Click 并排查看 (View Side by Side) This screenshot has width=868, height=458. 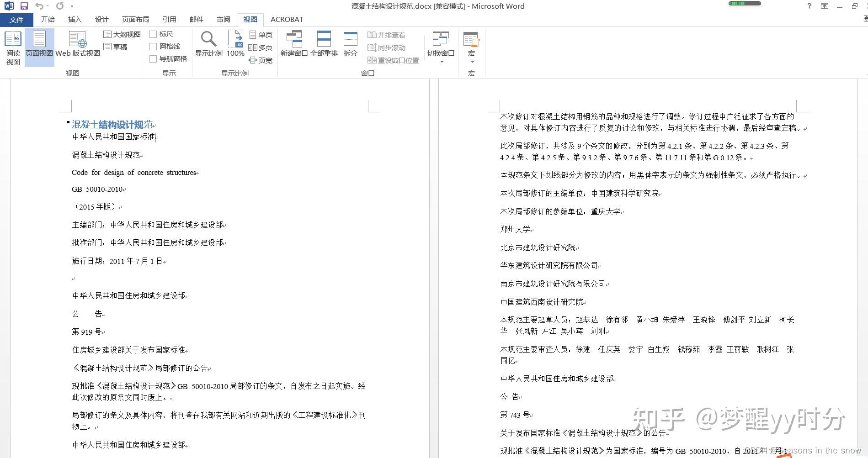pyautogui.click(x=387, y=35)
